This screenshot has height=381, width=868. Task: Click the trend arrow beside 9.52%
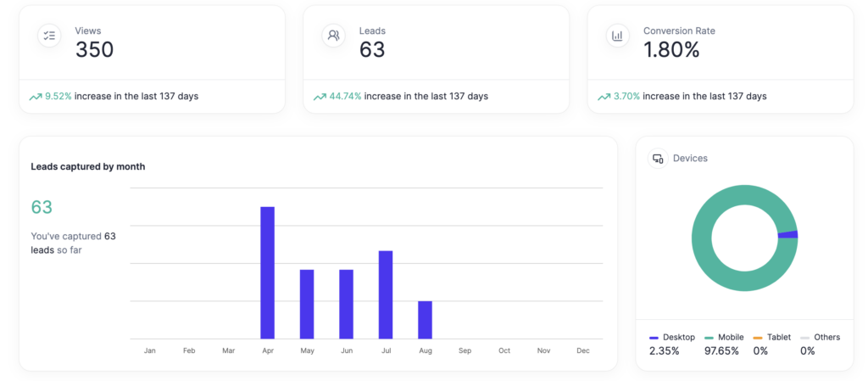tap(36, 97)
